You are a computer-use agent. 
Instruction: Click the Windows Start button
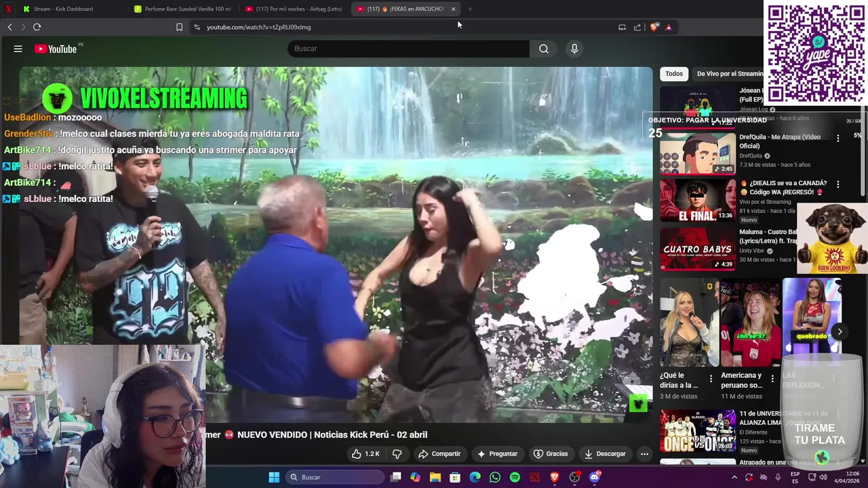[x=274, y=477]
